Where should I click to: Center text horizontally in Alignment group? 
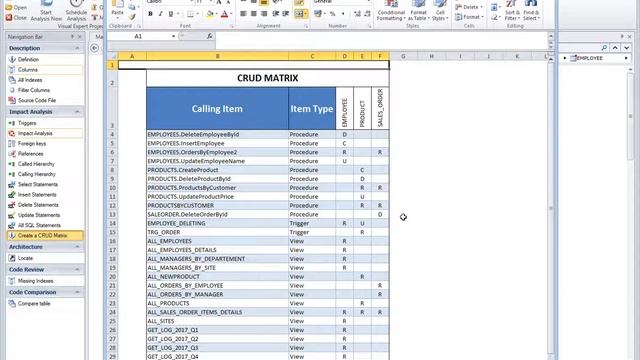[253, 14]
